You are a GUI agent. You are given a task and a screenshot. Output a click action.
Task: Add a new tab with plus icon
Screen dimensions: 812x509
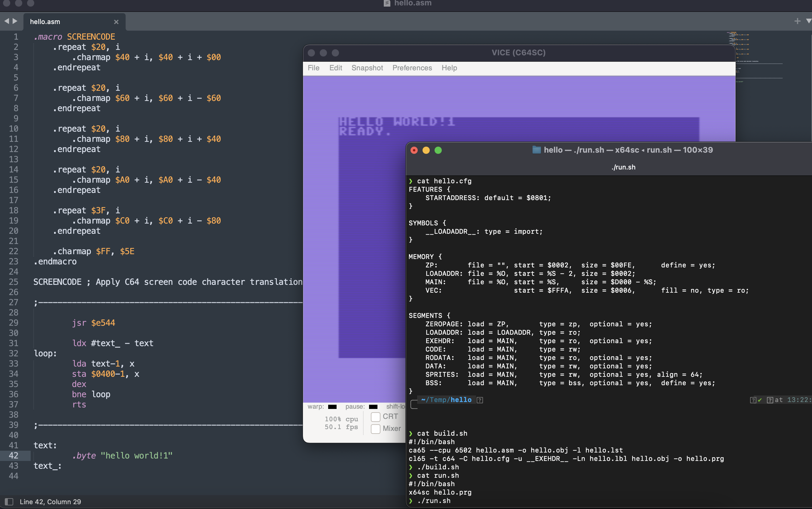click(797, 21)
